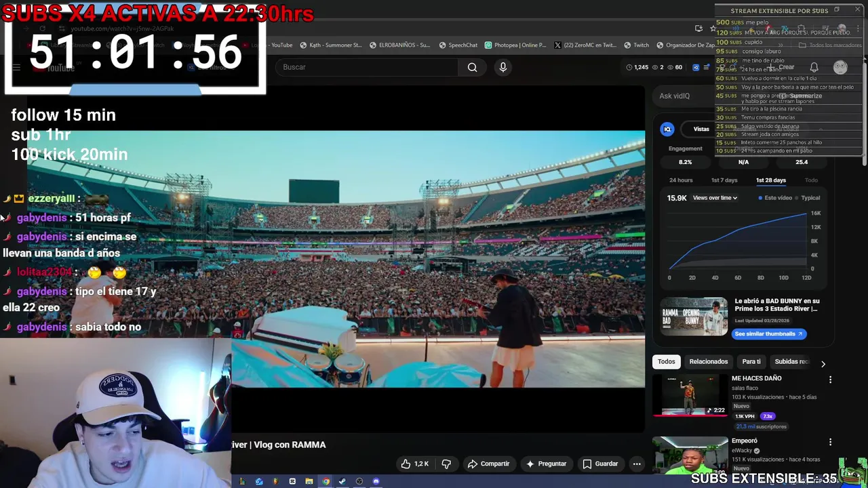Click the vidIQ views count 1,245
This screenshot has height=488, width=868.
click(x=637, y=67)
